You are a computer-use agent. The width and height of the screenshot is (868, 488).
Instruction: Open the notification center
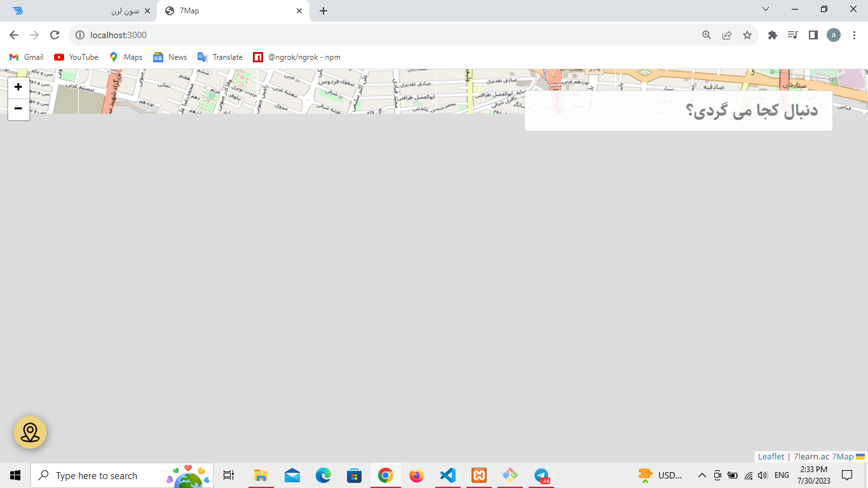click(x=847, y=475)
